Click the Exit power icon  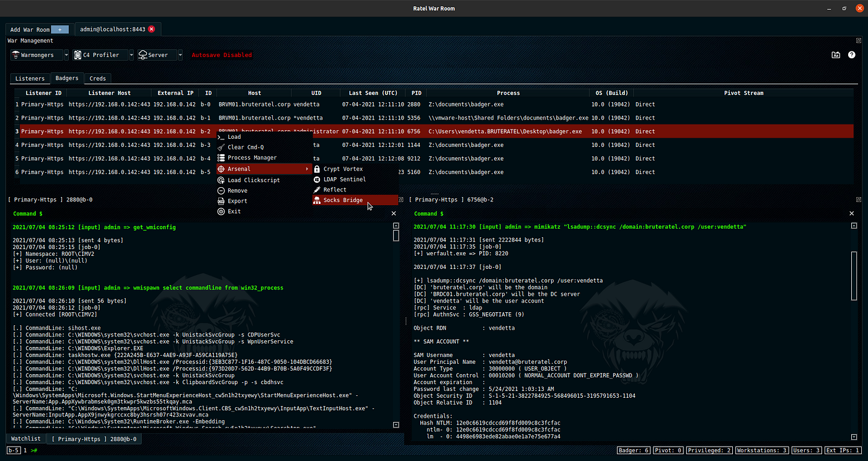[221, 212]
